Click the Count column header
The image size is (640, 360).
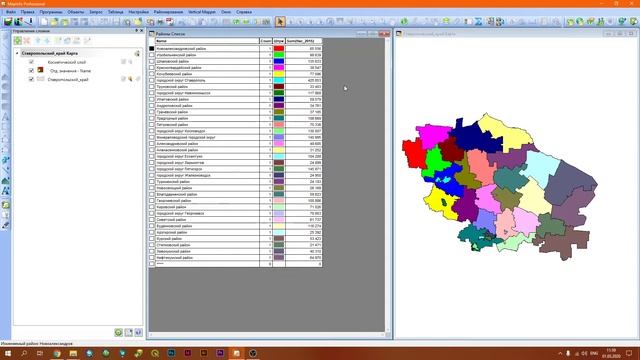266,41
